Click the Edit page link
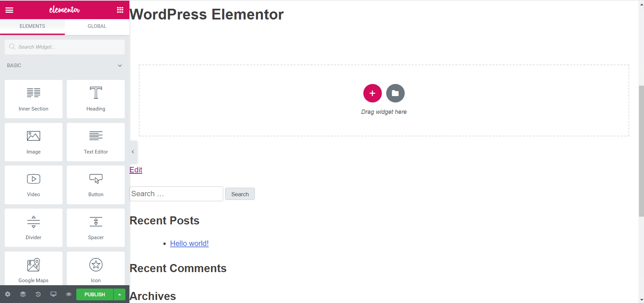This screenshot has height=303, width=644. [136, 170]
